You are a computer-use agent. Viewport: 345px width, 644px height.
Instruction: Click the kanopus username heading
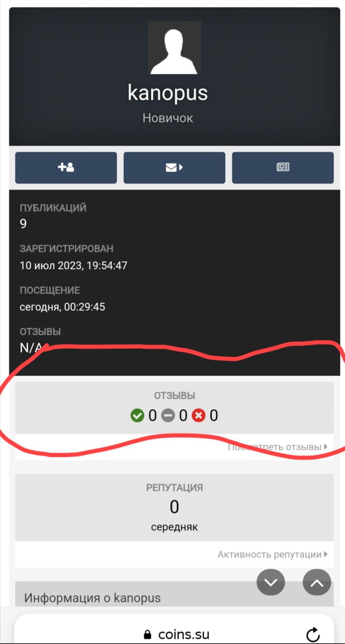coord(168,93)
